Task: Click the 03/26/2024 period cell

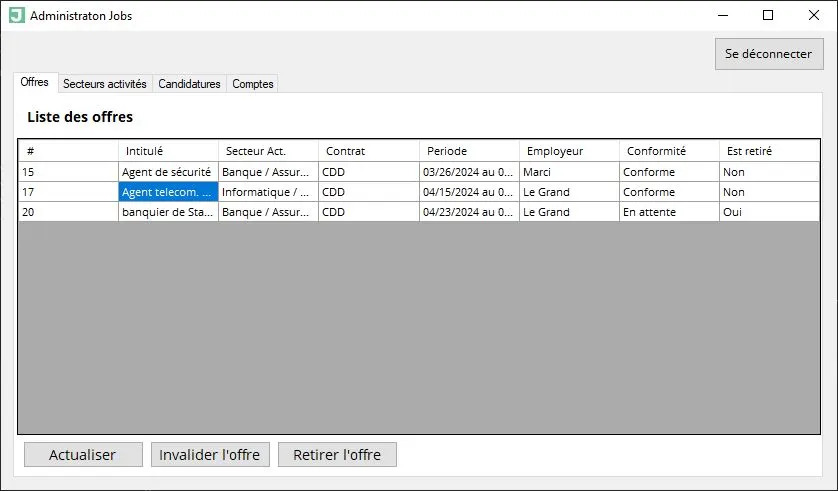Action: tap(469, 172)
